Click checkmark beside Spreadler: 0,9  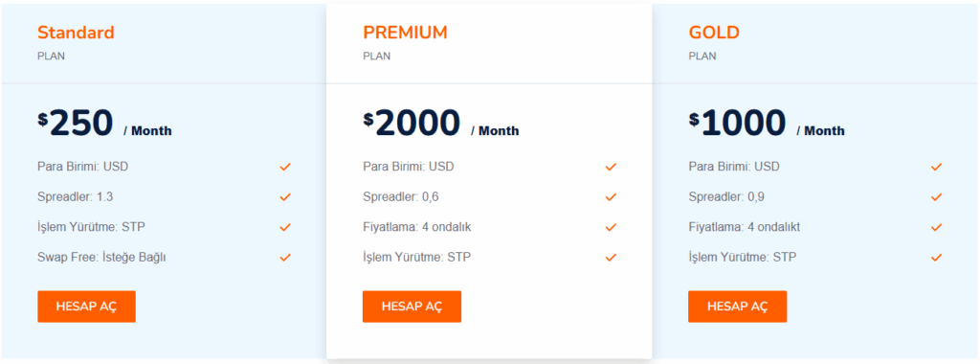(x=936, y=197)
